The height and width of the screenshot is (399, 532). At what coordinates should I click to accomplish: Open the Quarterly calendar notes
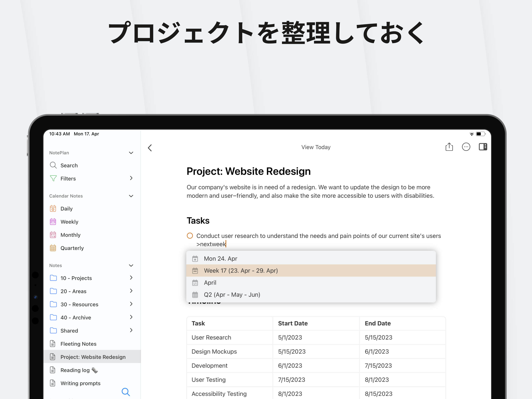pos(72,248)
